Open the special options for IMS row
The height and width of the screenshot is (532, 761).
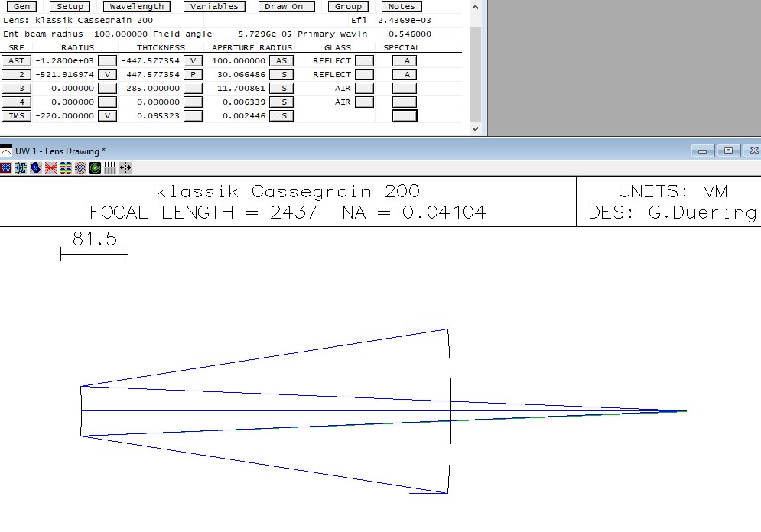405,116
